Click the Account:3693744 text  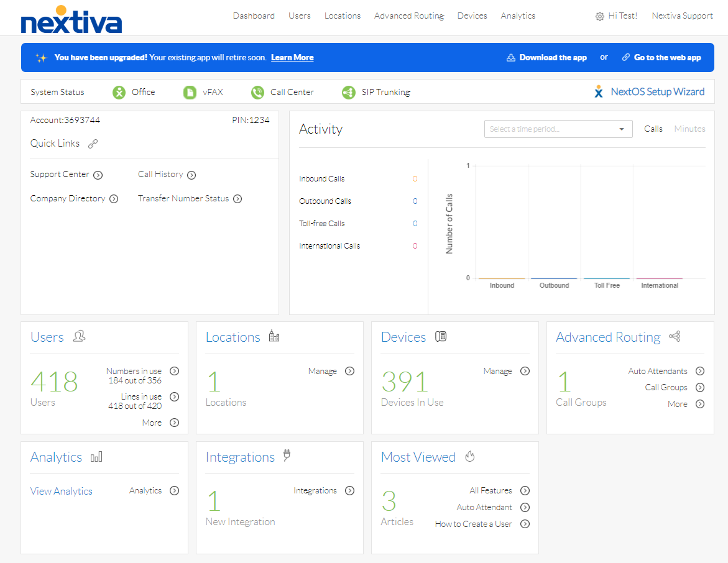65,120
